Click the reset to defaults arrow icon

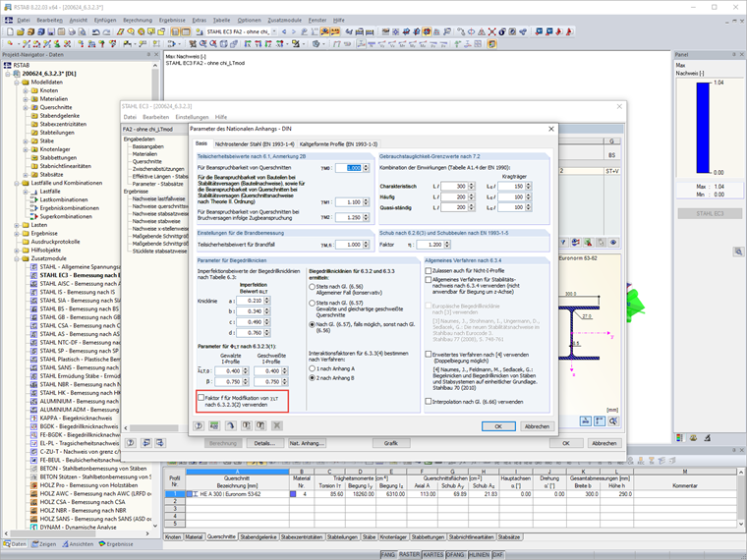pyautogui.click(x=231, y=425)
